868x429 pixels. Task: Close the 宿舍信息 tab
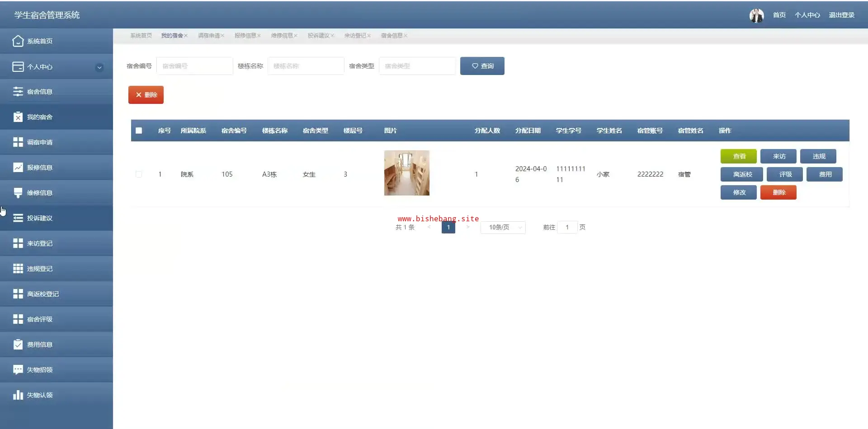coord(406,36)
